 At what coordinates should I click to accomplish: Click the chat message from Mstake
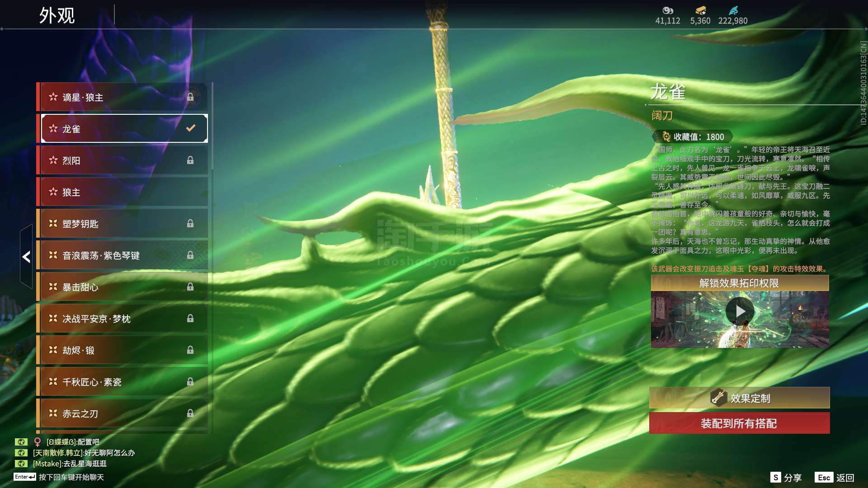[x=70, y=464]
